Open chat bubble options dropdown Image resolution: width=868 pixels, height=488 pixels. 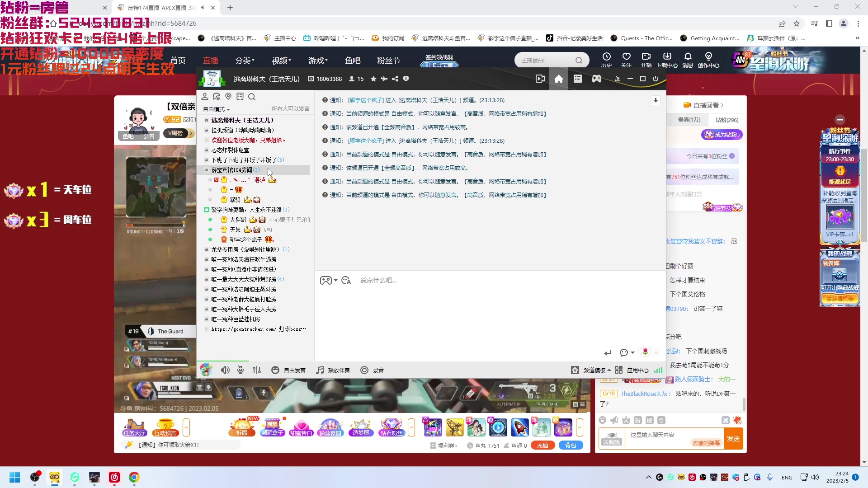pos(627,352)
